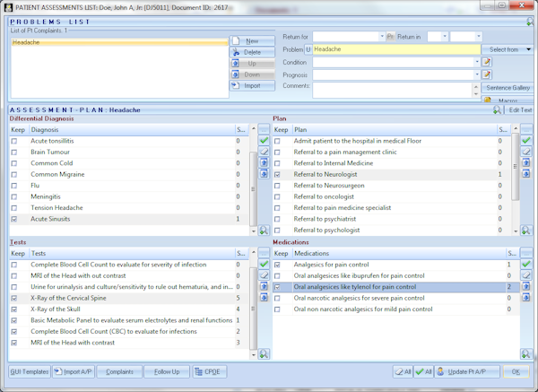Click the GUI Templates button
Viewport: 538px width, 392px height.
(x=30, y=371)
